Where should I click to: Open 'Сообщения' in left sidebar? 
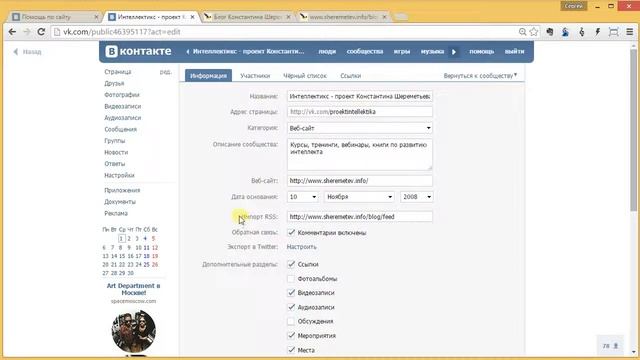point(120,129)
